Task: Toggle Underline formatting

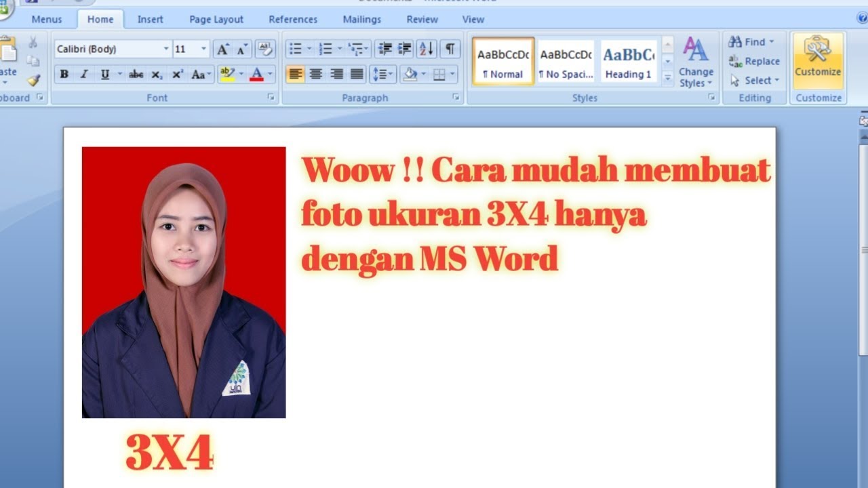Action: click(105, 75)
